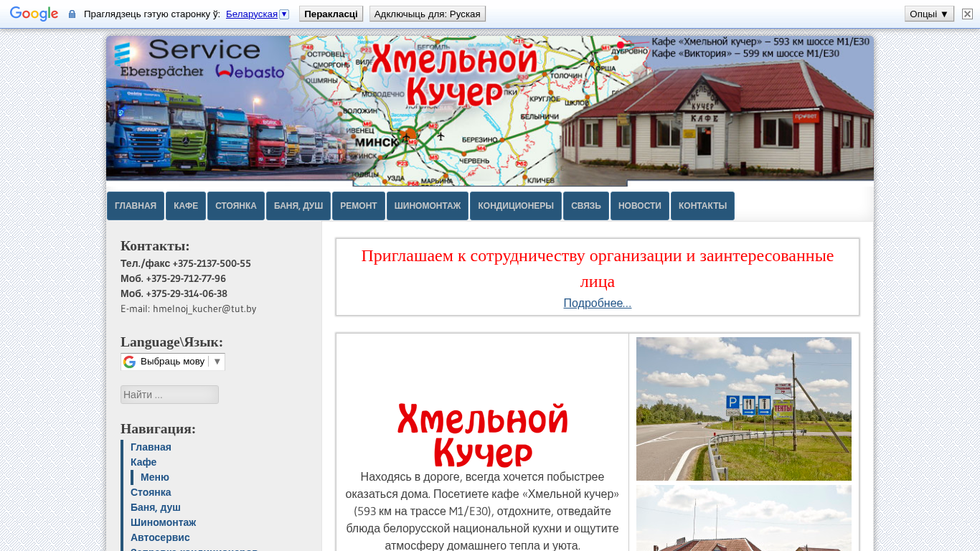Image resolution: width=980 pixels, height=551 pixels.
Task: Go to Баня, душ in sidebar navigation
Action: (156, 507)
